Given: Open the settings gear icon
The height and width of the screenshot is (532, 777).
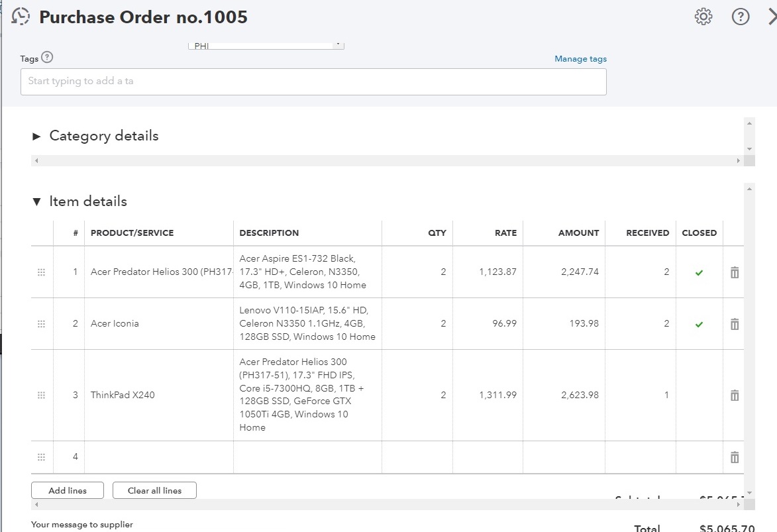Looking at the screenshot, I should coord(703,17).
